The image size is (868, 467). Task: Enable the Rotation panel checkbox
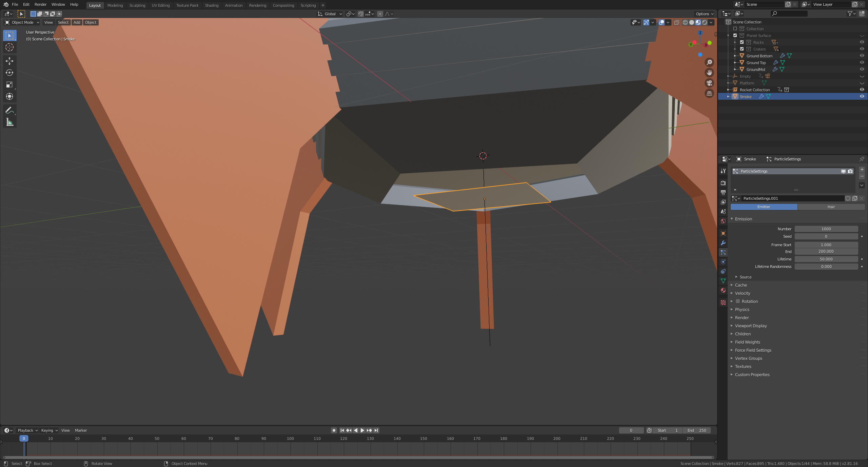pyautogui.click(x=737, y=301)
